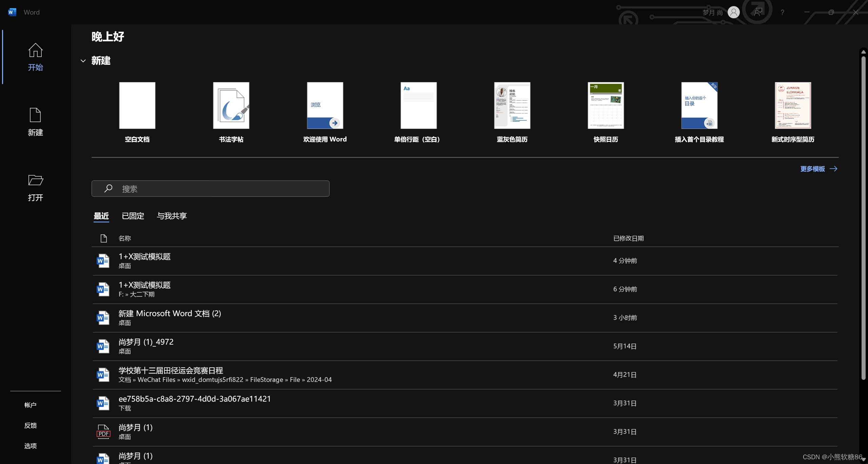Click the arrow next to 更多模板
Viewport: 868px width, 464px height.
833,169
